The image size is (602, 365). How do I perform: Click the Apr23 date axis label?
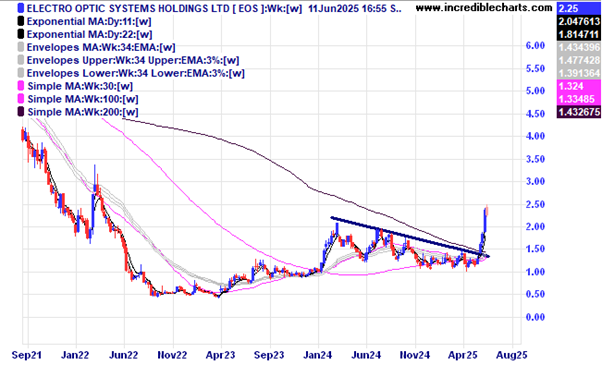[x=220, y=355]
